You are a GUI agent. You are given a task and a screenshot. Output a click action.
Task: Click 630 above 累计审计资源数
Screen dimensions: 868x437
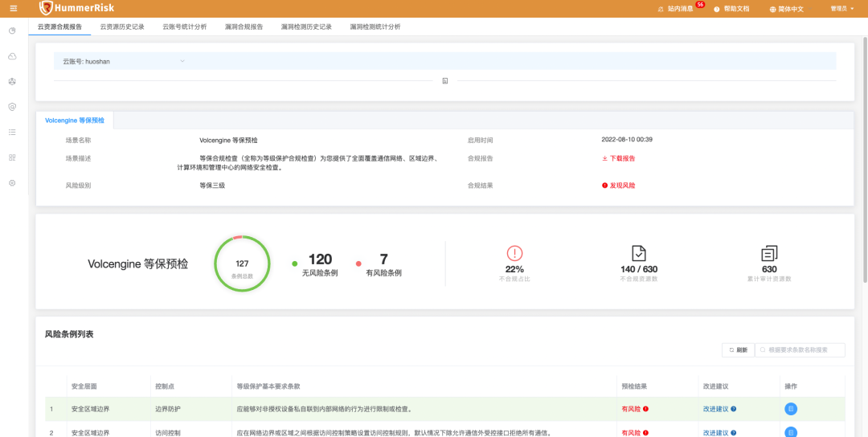(x=769, y=269)
